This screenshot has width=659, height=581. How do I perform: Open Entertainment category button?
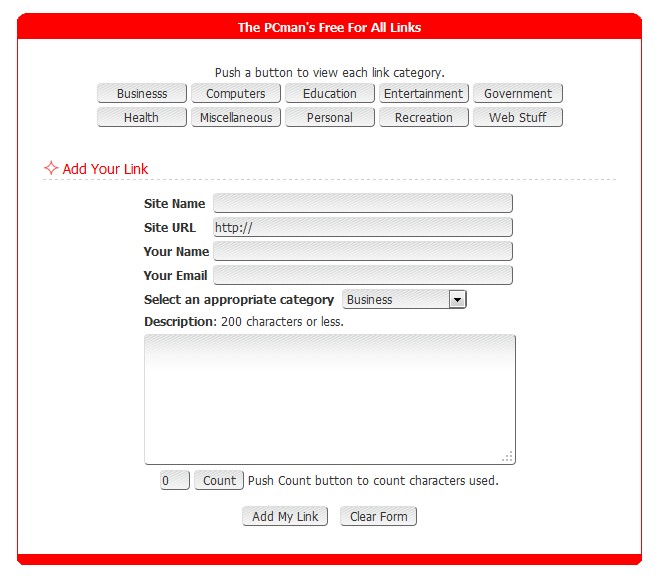pos(424,93)
